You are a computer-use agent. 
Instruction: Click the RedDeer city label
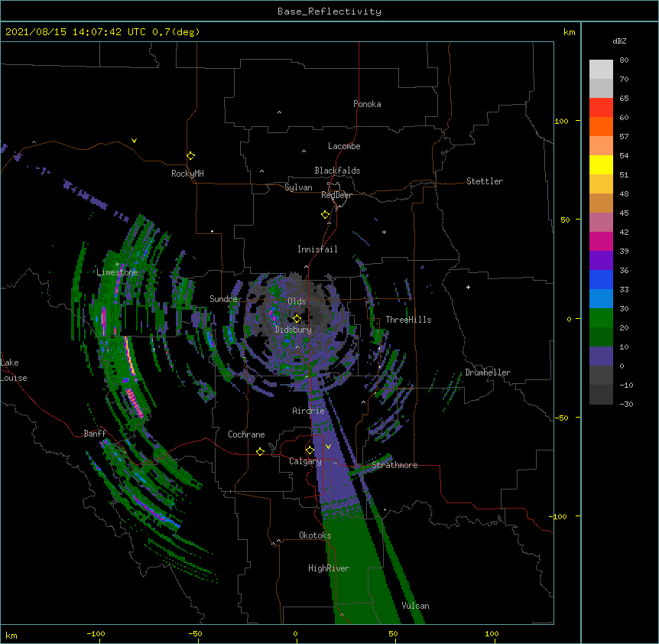click(x=336, y=195)
